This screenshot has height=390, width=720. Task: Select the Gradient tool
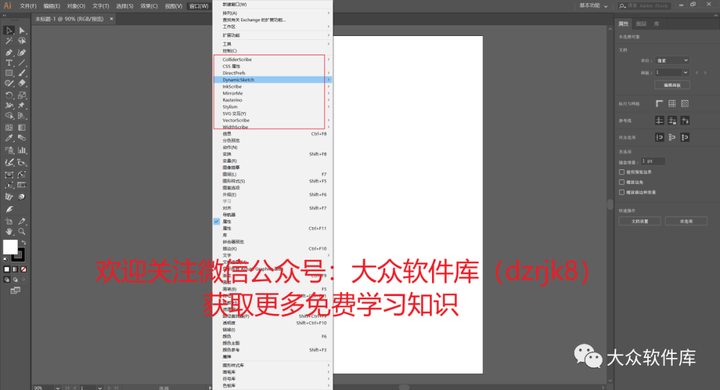(x=22, y=128)
